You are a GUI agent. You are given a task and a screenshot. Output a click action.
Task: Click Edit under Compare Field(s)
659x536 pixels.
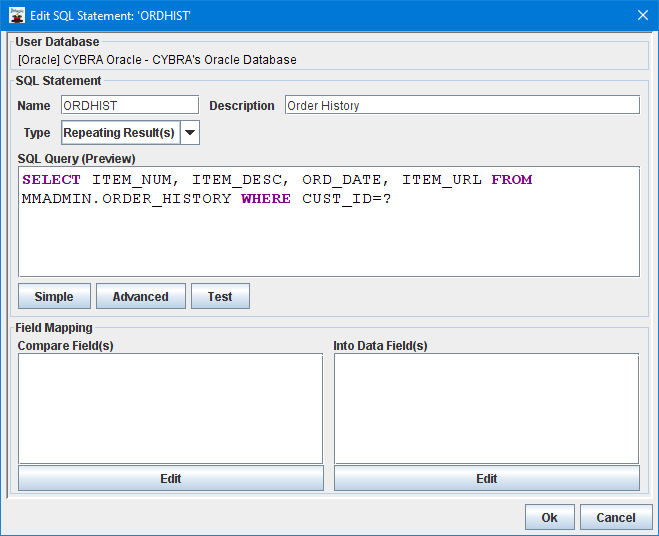(x=171, y=478)
